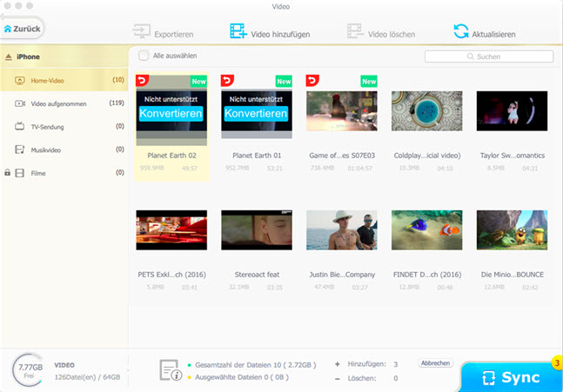Select Video aufgenommen in sidebar
The height and width of the screenshot is (392, 563).
pyautogui.click(x=57, y=103)
